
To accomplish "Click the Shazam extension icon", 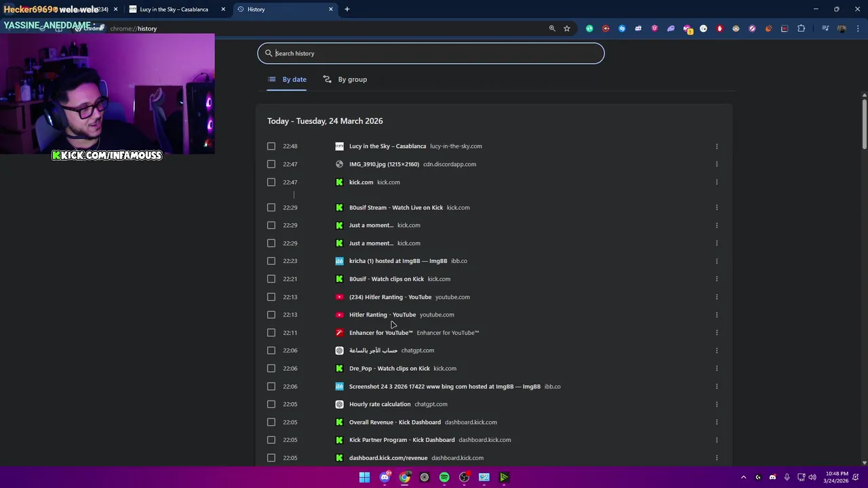I will click(x=622, y=28).
